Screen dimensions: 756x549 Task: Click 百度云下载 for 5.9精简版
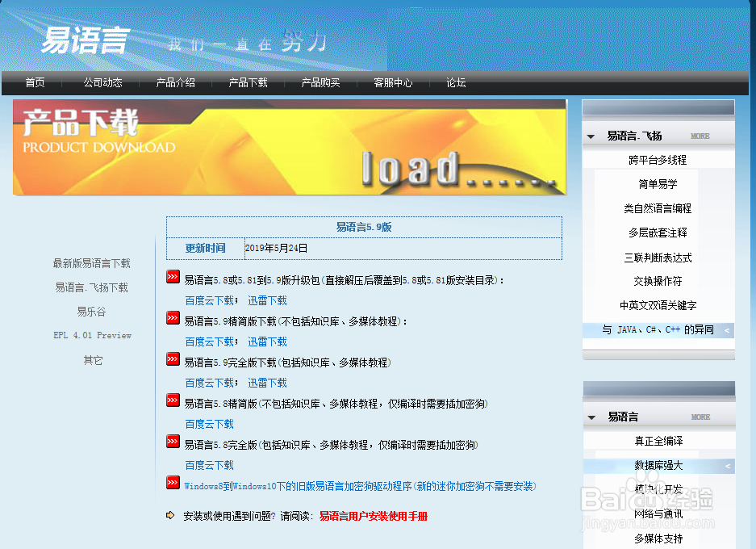(x=209, y=342)
